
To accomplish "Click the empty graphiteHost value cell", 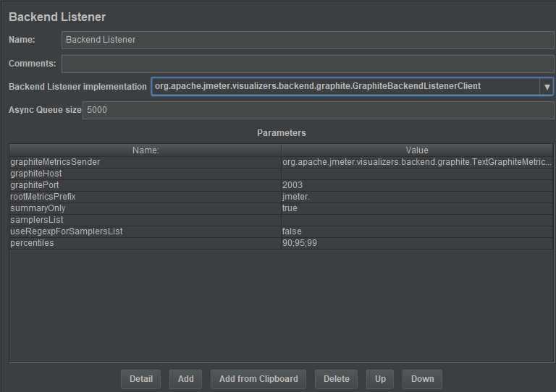I will 417,174.
